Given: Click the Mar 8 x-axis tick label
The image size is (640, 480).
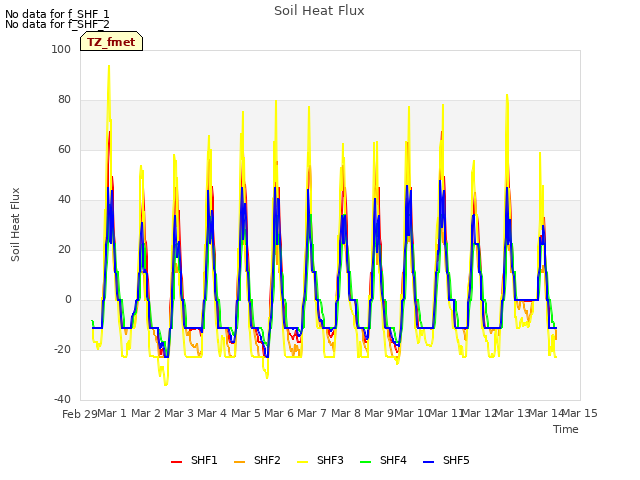Looking at the screenshot, I should point(346,413).
